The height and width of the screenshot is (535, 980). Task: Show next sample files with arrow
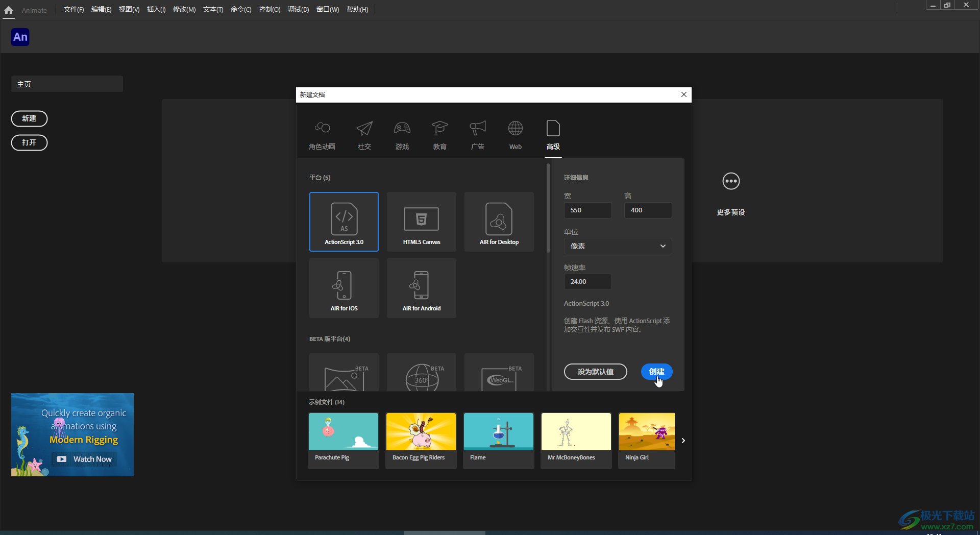coord(683,441)
